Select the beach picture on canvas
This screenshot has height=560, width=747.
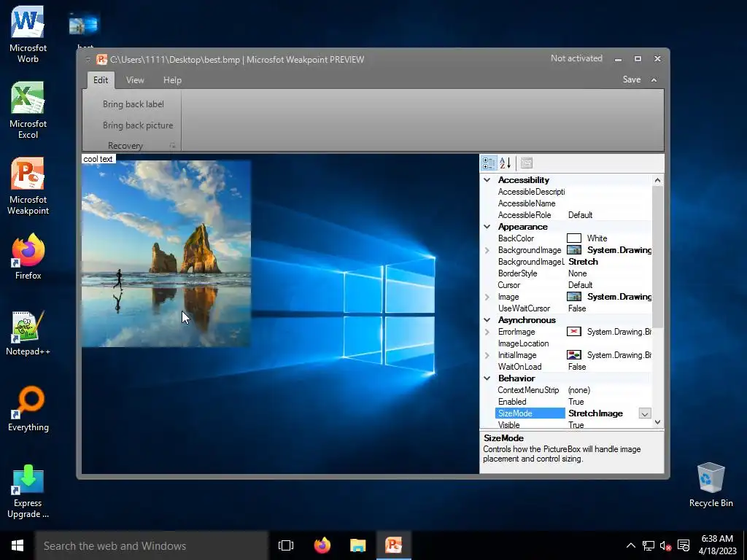tap(166, 254)
